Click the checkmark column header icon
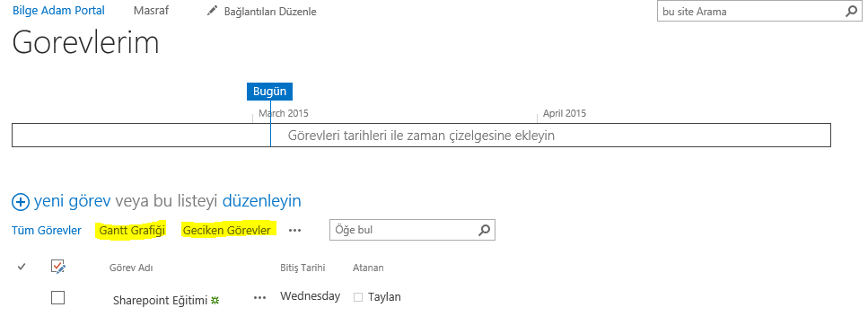868x334 pixels. tap(22, 267)
